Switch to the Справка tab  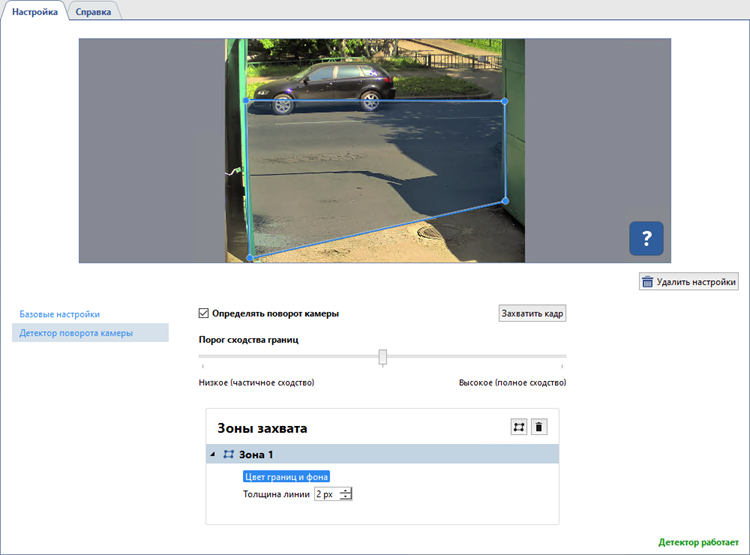[93, 12]
